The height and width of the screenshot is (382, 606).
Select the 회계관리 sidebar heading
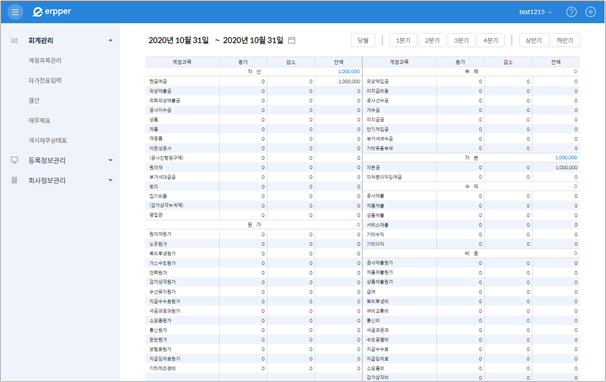pyautogui.click(x=41, y=40)
